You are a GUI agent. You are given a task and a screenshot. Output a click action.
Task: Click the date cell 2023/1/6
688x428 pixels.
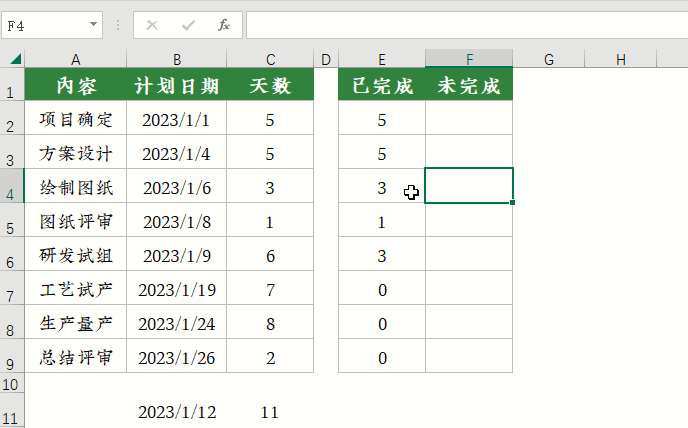(x=176, y=186)
